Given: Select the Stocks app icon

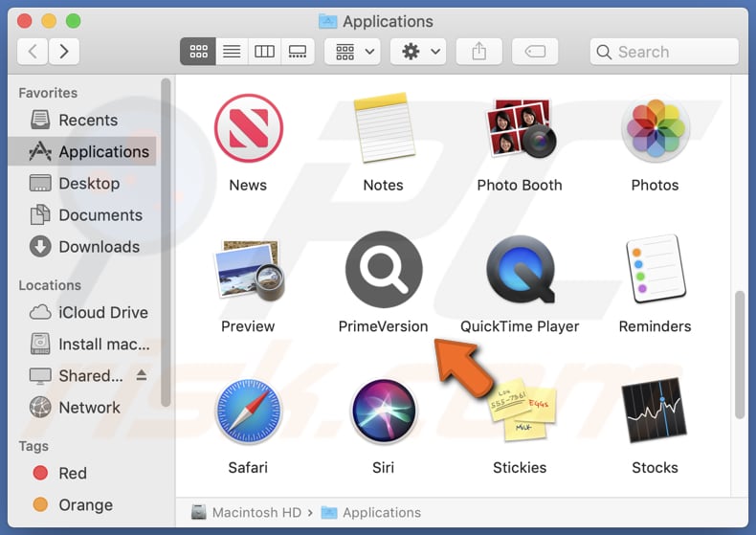Looking at the screenshot, I should point(655,411).
